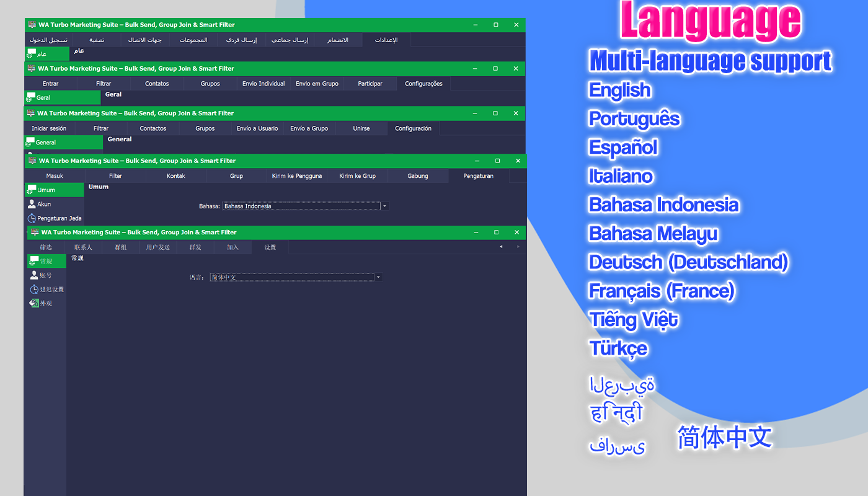This screenshot has height=496, width=868.
Task: Click the app icon in the Chinese window title bar
Action: click(35, 232)
